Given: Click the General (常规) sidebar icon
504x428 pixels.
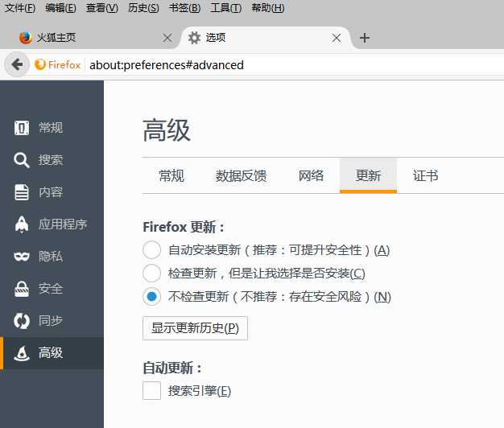Looking at the screenshot, I should click(x=22, y=128).
